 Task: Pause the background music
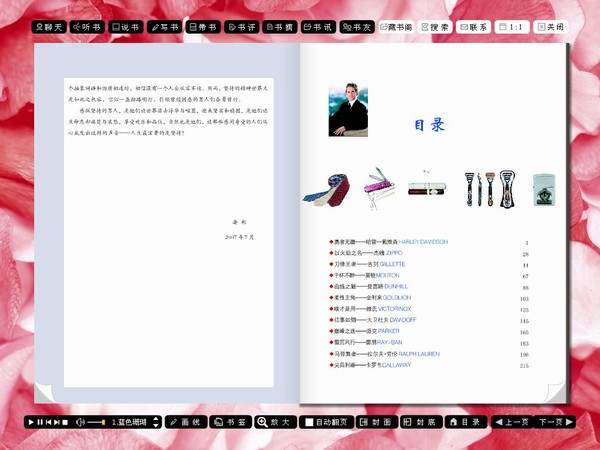(40, 422)
